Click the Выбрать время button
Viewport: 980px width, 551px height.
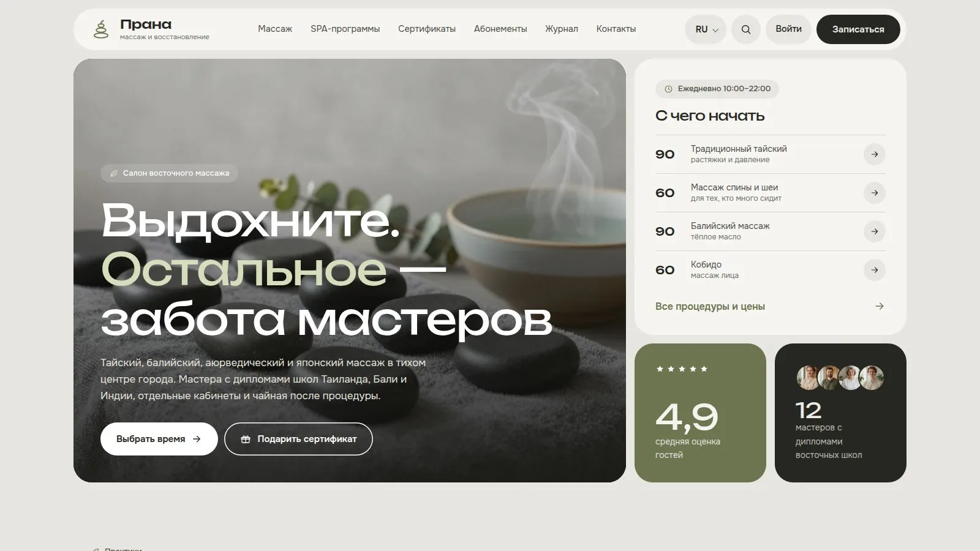click(159, 439)
